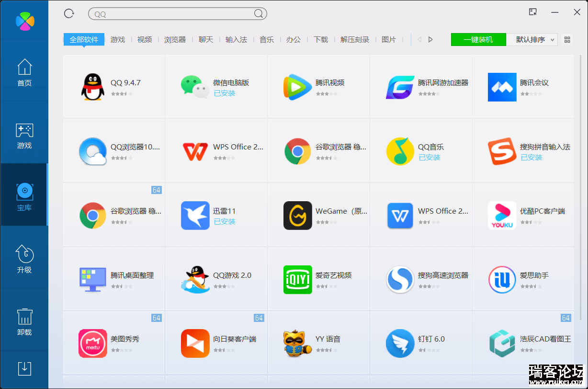Switch to the 输入法 category tab

click(x=237, y=40)
